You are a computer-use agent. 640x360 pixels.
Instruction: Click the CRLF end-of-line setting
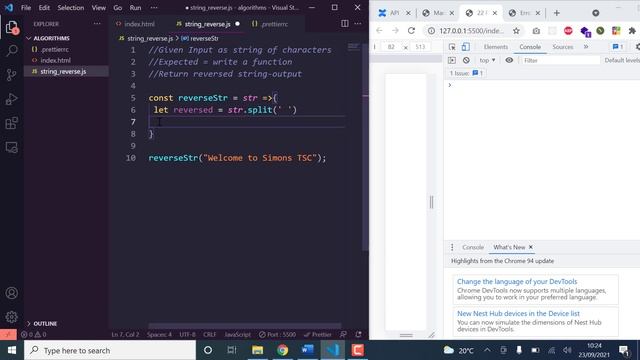210,334
